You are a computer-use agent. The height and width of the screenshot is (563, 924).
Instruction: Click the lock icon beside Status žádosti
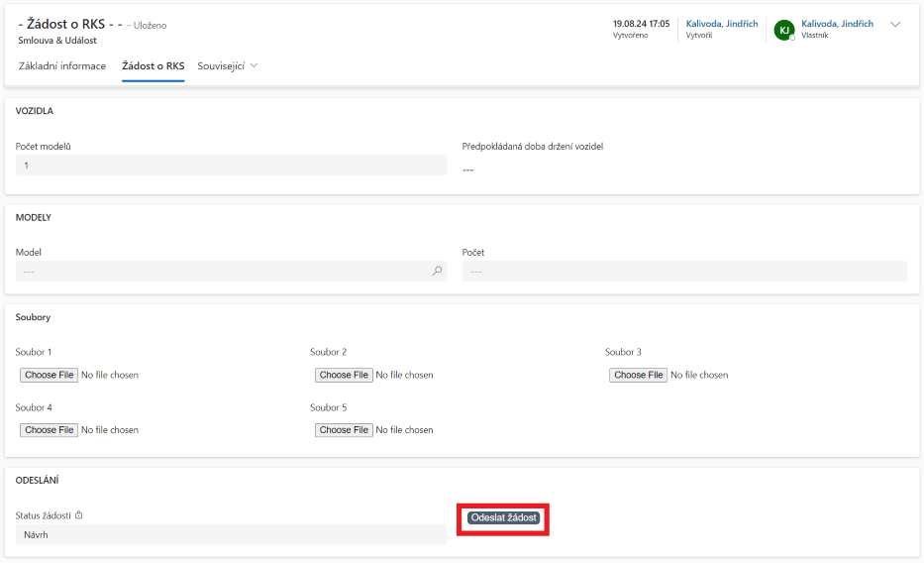pos(79,515)
